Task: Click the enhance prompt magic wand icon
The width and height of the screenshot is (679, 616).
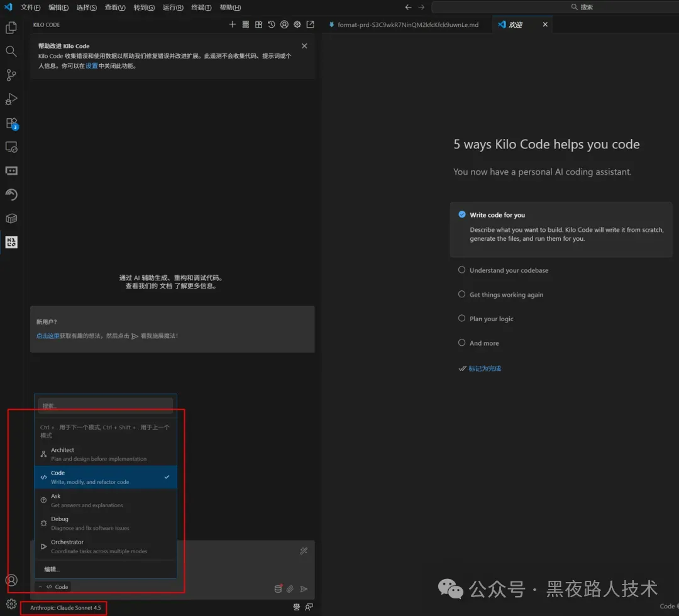Action: pos(304,551)
